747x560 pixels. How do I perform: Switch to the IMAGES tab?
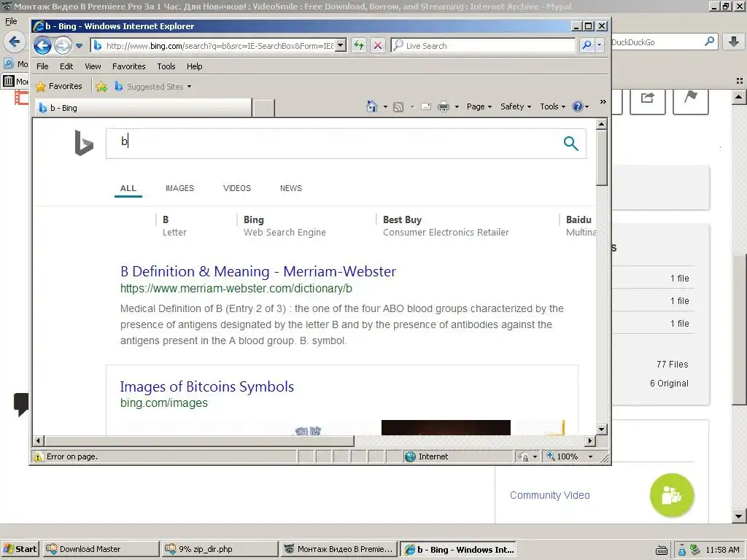click(179, 189)
